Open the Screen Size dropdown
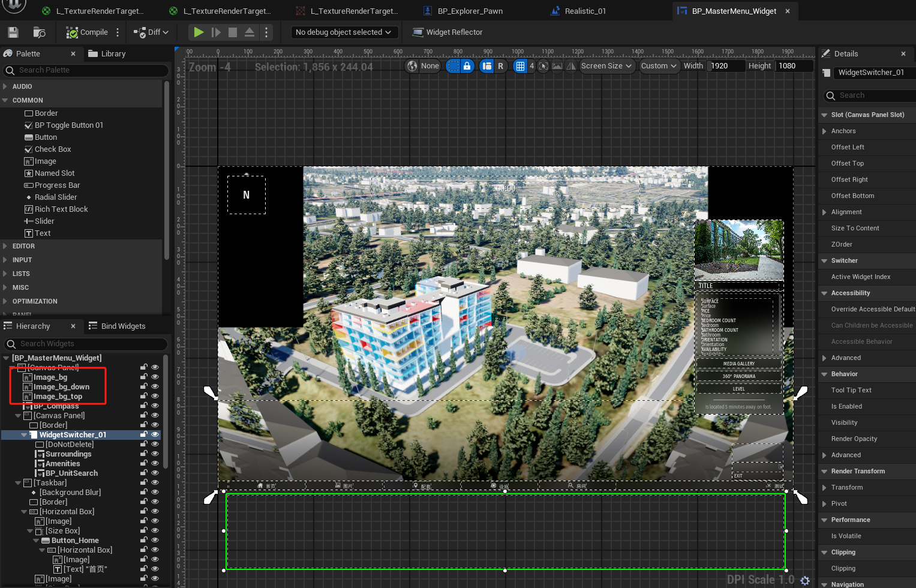 [606, 66]
